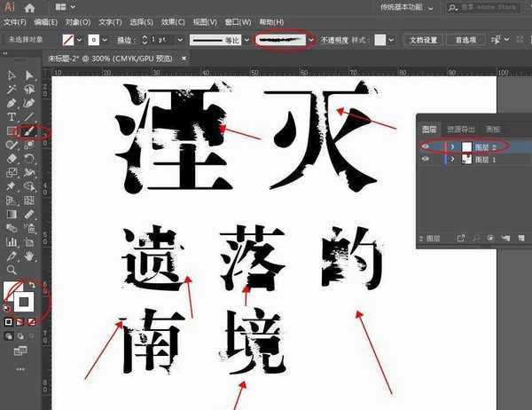Expand 图层 1 layer arrow
Screen dimensions: 532x410
452,159
